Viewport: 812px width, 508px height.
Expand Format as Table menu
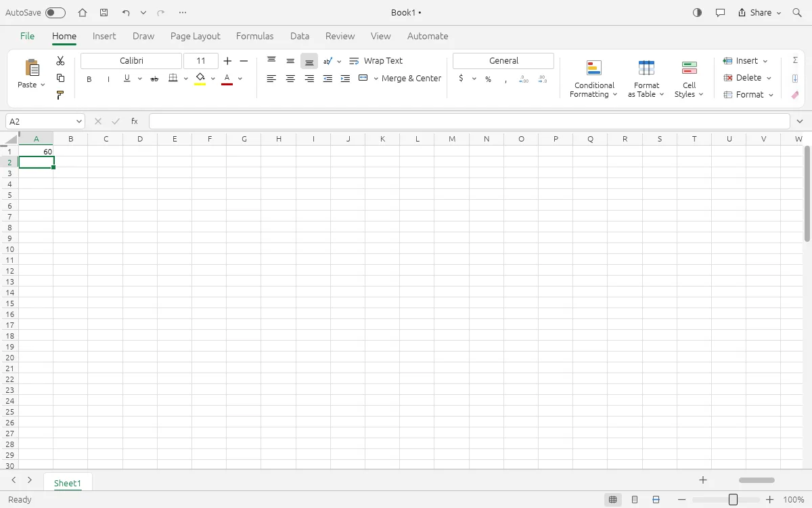coord(646,79)
